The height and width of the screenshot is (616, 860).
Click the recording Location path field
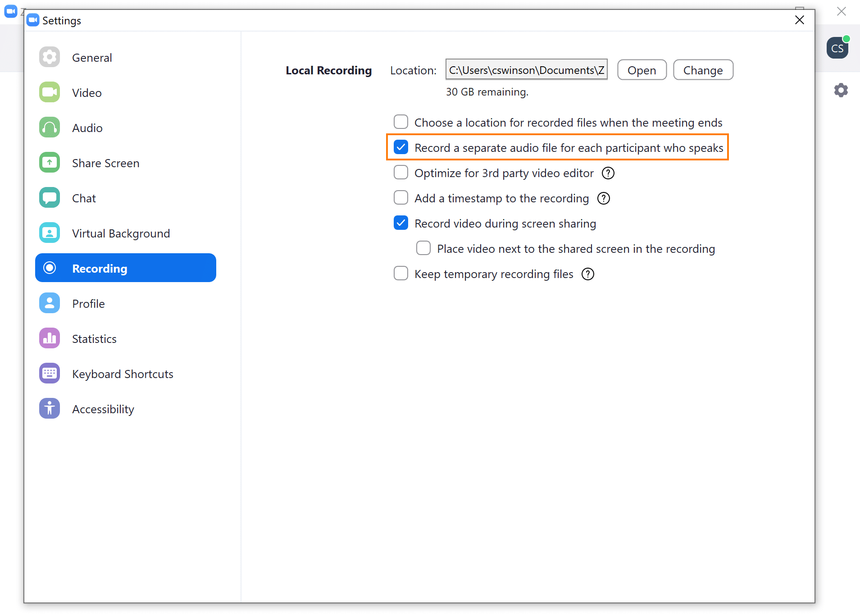(x=527, y=69)
